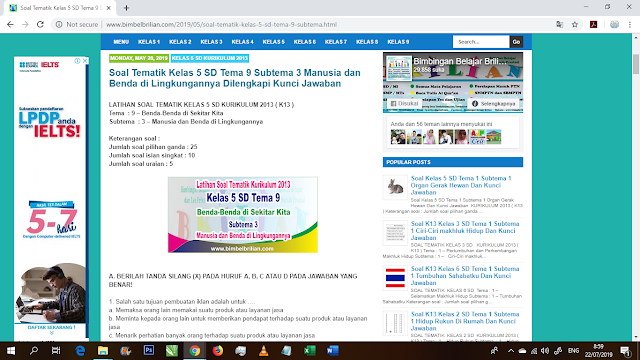The image size is (640, 360).
Task: Open the KELAS 5 menu item
Action: pos(273,42)
